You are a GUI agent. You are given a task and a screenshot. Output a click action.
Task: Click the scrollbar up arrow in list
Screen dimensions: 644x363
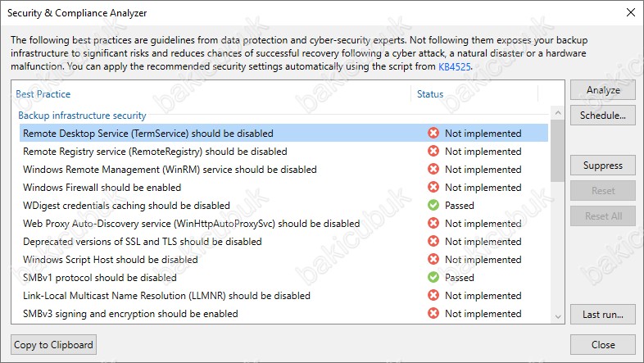click(x=558, y=112)
